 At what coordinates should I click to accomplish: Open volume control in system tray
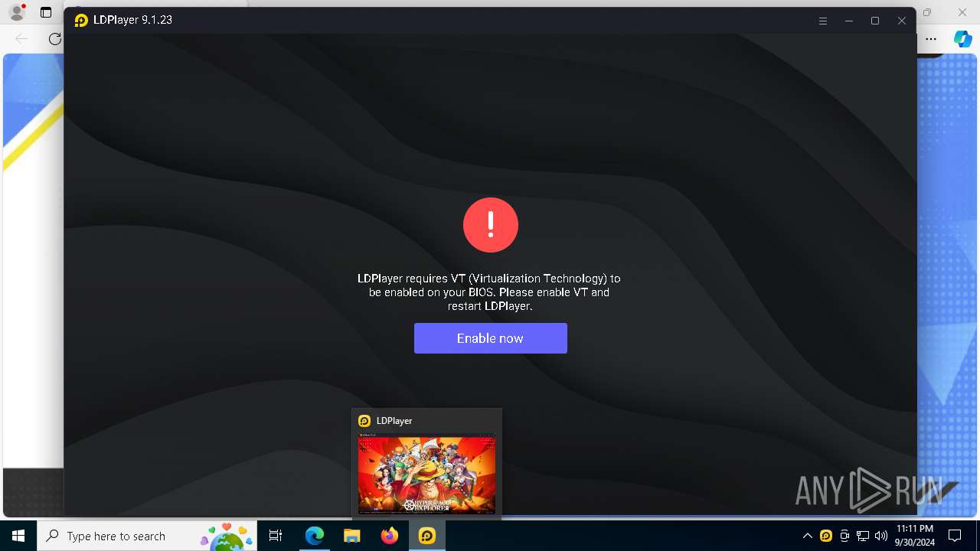coord(881,536)
